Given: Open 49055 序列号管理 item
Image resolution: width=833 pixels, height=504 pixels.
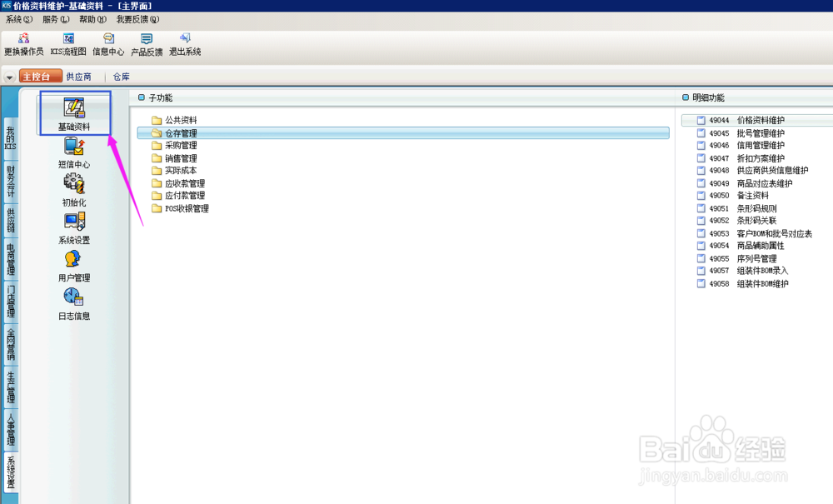Looking at the screenshot, I should coord(737,258).
